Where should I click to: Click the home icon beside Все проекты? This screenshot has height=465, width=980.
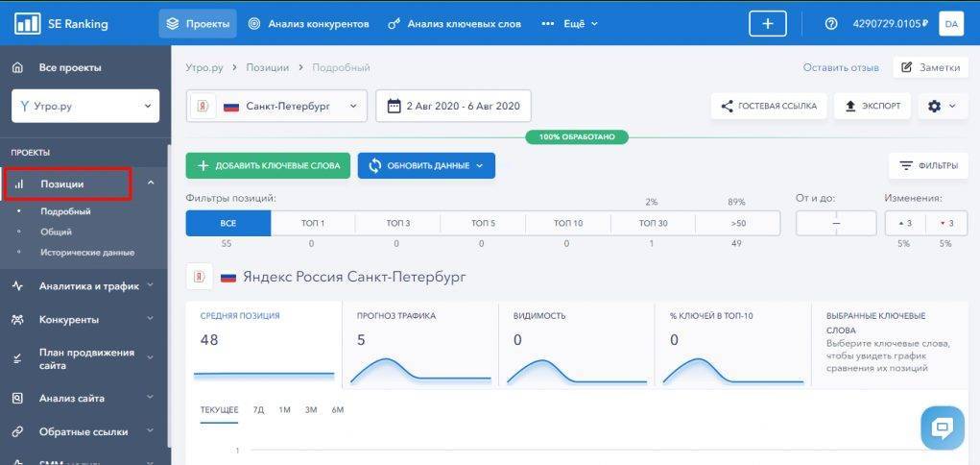(x=17, y=68)
